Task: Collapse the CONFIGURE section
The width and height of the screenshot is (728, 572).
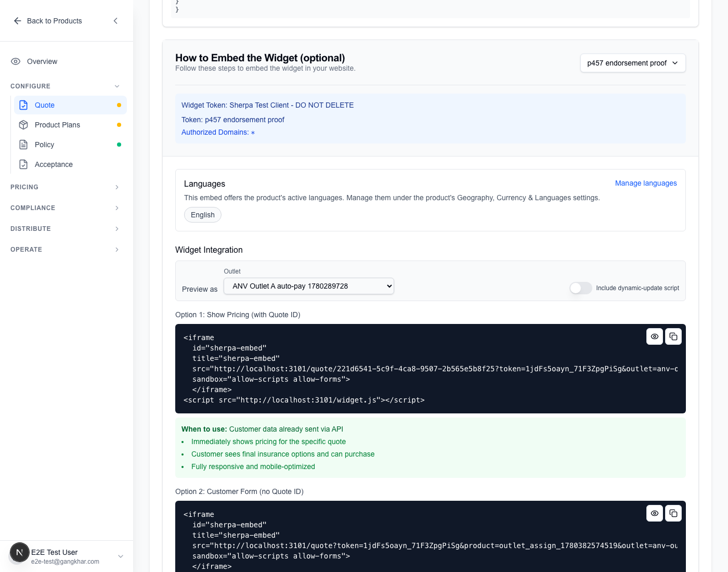Action: [x=117, y=86]
